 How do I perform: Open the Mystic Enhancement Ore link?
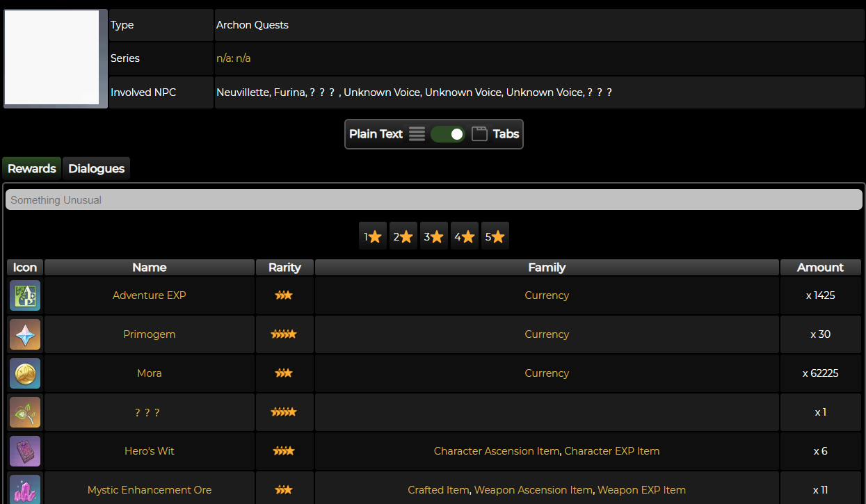point(150,490)
